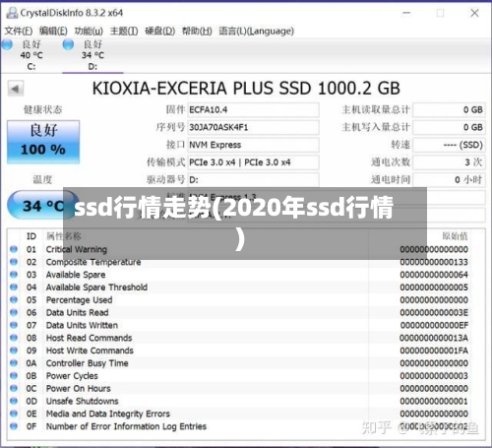Screen dimensions: 492x448
Task: Select the Unsafe Shutdowns attribute name
Action: tap(82, 401)
